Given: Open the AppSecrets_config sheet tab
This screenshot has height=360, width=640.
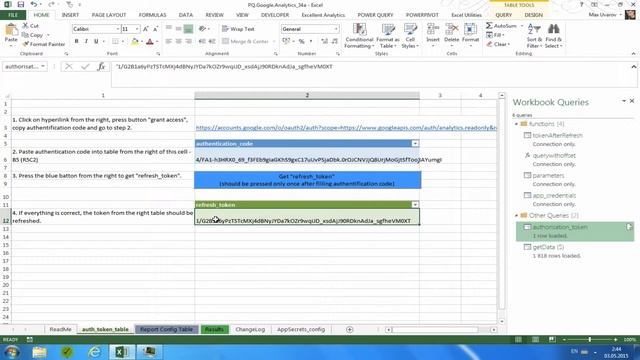Looking at the screenshot, I should click(301, 329).
